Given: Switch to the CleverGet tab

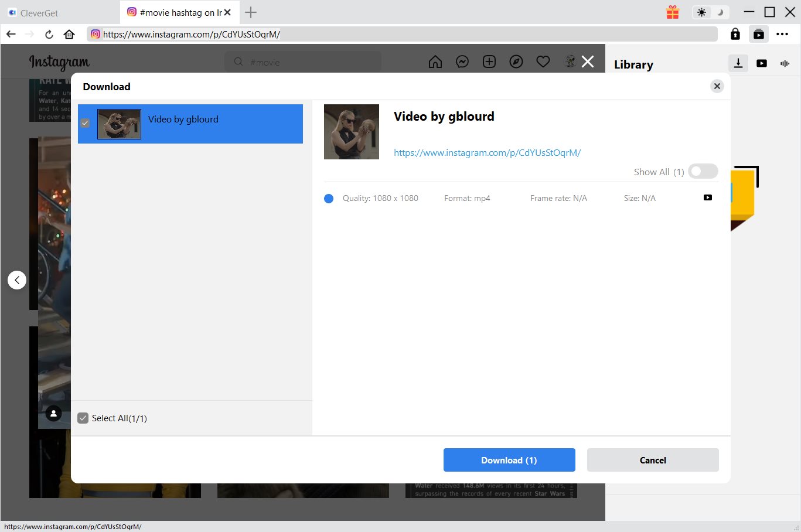Looking at the screenshot, I should pyautogui.click(x=39, y=13).
